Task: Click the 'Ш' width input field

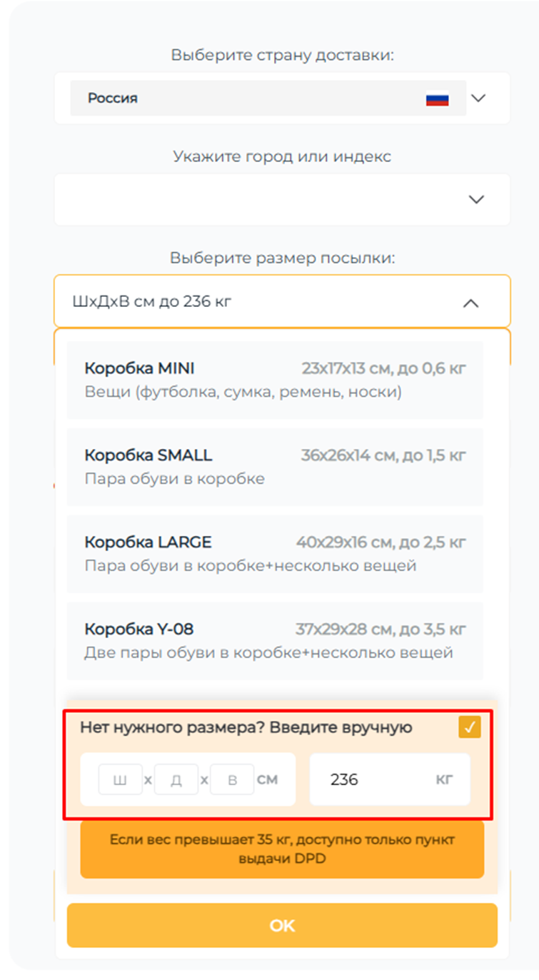Action: (x=120, y=779)
